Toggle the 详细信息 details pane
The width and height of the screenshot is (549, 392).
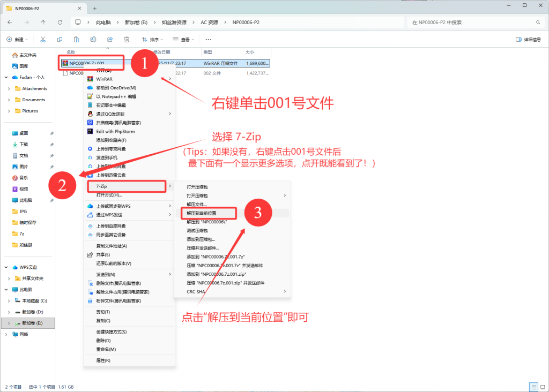(x=528, y=40)
